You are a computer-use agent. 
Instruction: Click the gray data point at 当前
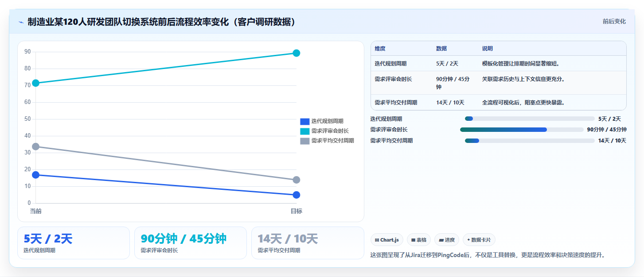pos(36,146)
